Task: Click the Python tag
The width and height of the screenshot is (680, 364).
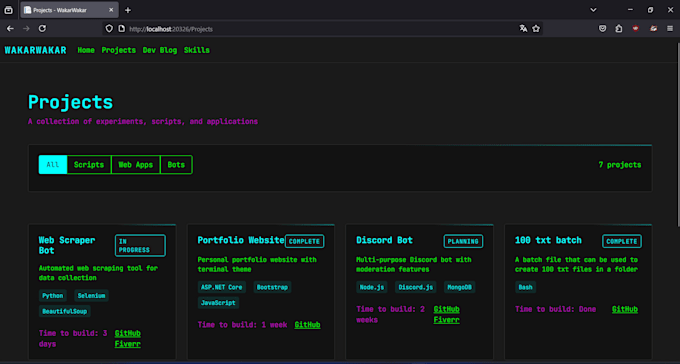Action: (x=52, y=296)
